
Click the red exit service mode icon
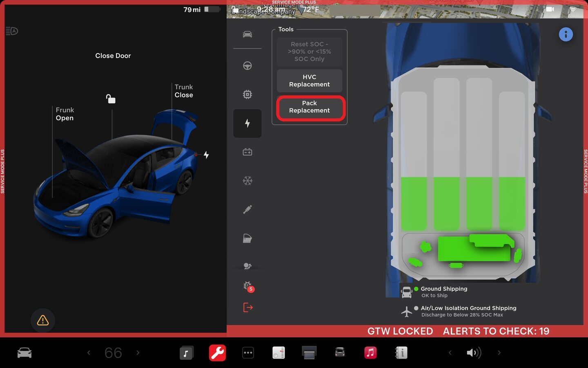pyautogui.click(x=248, y=307)
